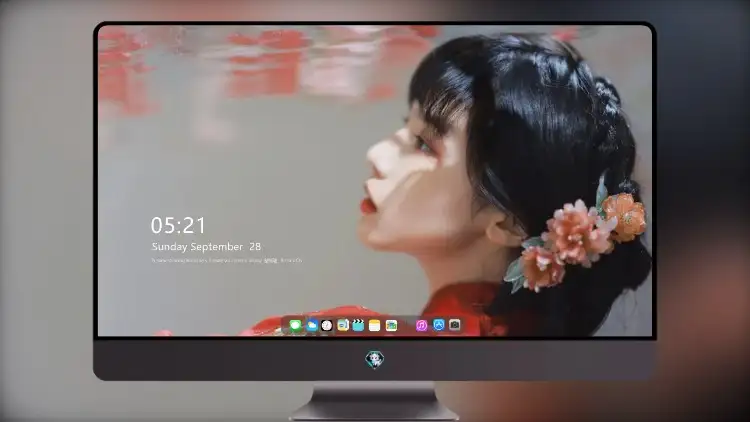
Task: Click the empty gap in the dock
Action: 407,325
